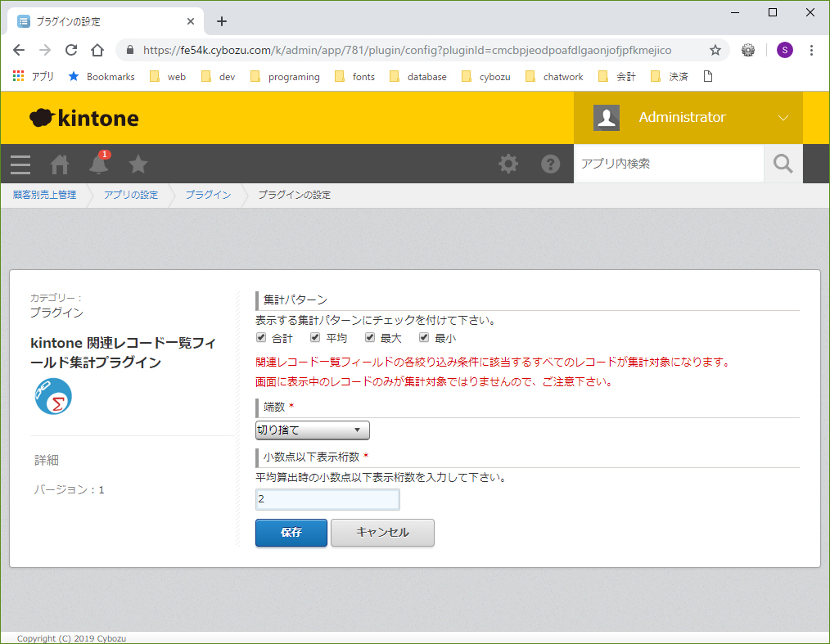
Task: Click the バージョン：1 text
Action: pyautogui.click(x=70, y=490)
